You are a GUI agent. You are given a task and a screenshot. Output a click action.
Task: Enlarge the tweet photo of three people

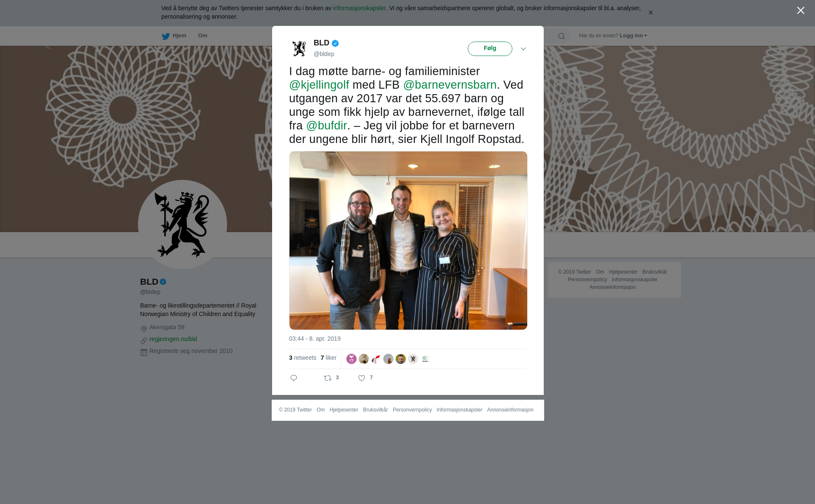(x=408, y=241)
